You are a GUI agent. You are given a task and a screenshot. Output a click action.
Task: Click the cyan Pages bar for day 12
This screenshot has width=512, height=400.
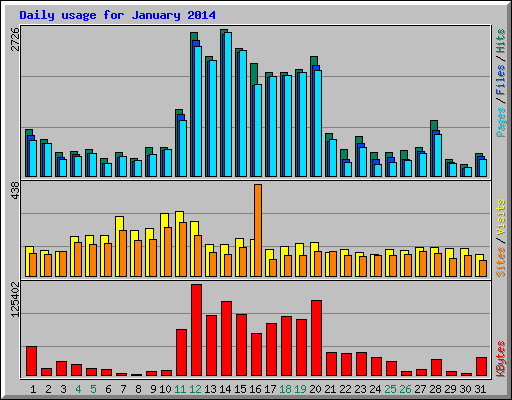pos(198,111)
